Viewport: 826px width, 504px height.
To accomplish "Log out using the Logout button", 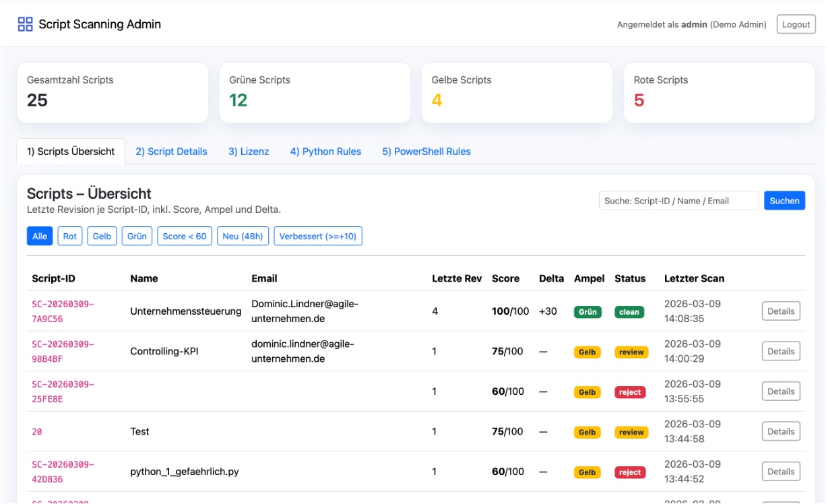I will click(x=796, y=24).
